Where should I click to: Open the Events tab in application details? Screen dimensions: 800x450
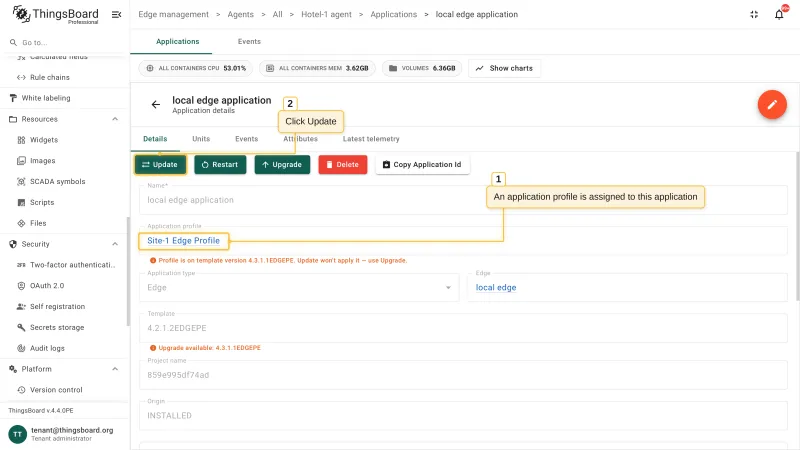pos(246,139)
